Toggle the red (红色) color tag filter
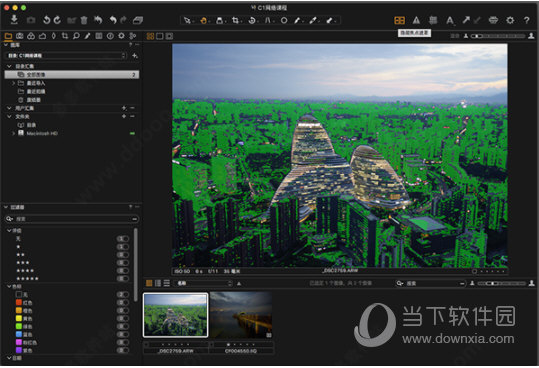The image size is (539, 368). (x=123, y=302)
